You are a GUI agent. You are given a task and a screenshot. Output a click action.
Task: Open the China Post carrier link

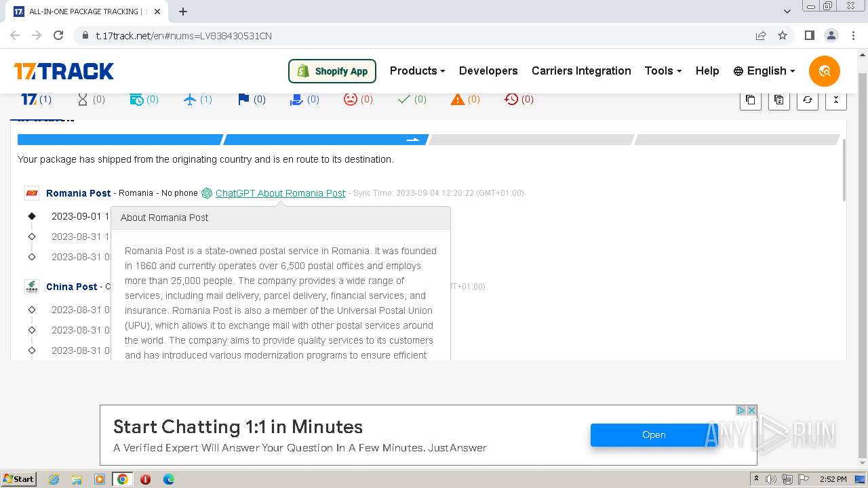pos(72,287)
